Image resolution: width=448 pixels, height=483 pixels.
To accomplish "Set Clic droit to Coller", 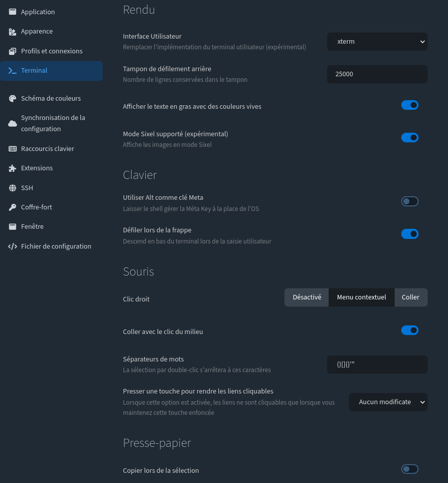I will point(410,297).
